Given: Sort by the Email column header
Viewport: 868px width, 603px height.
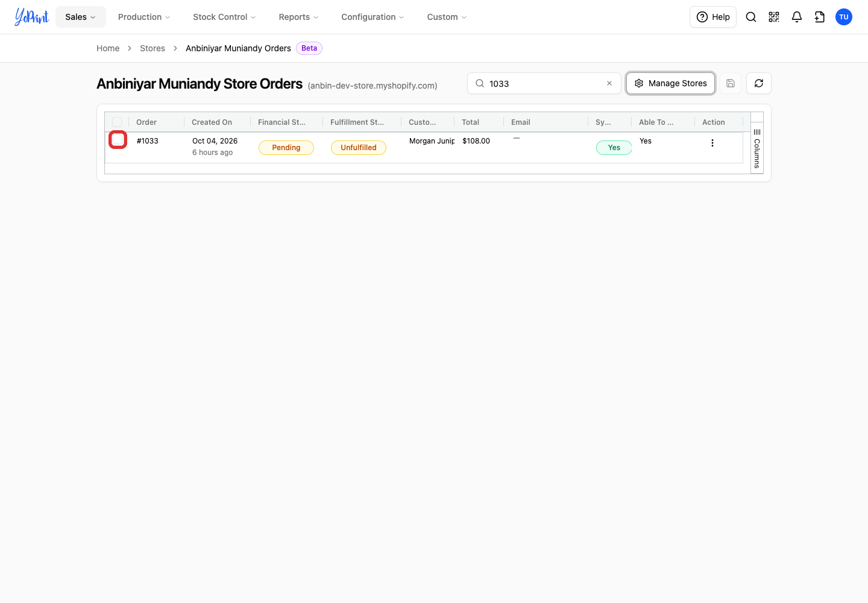Looking at the screenshot, I should (521, 122).
